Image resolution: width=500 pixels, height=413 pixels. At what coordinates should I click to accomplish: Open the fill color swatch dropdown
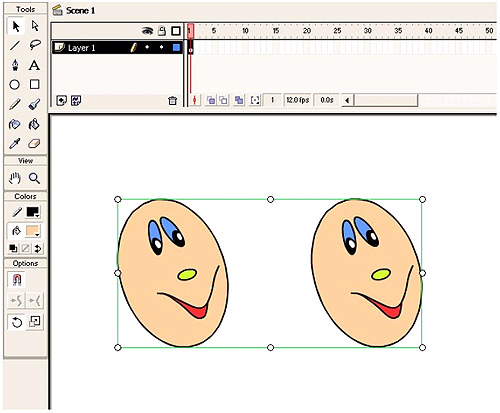click(33, 231)
